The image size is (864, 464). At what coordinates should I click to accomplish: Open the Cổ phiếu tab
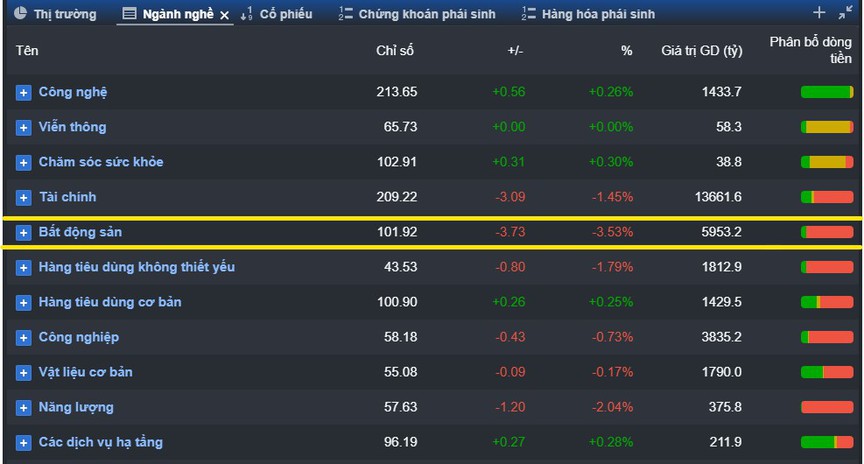(x=285, y=14)
